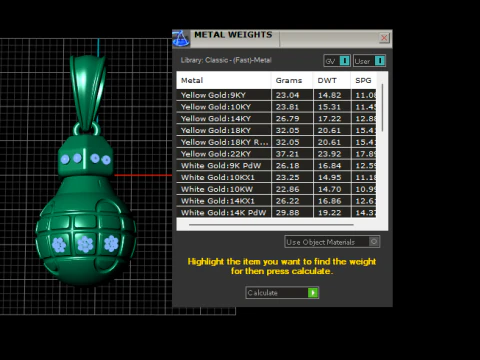
Task: Sort by the Grams column header
Action: [292, 80]
